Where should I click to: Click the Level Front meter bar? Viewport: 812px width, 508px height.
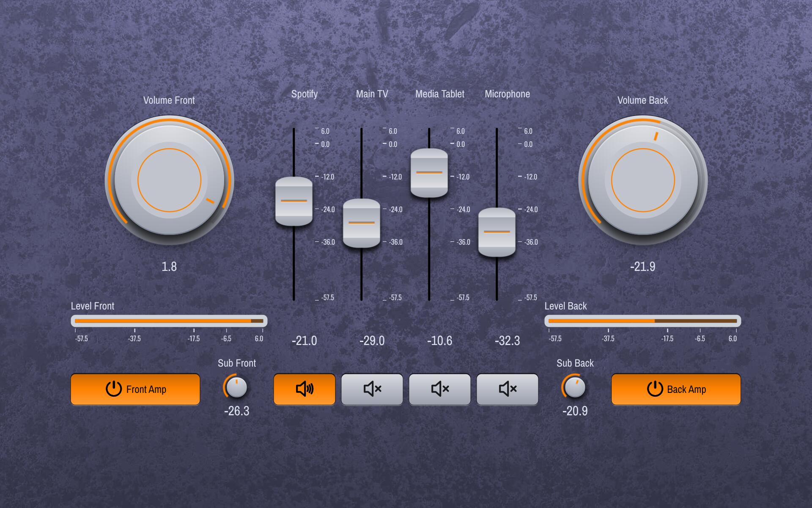(x=169, y=321)
